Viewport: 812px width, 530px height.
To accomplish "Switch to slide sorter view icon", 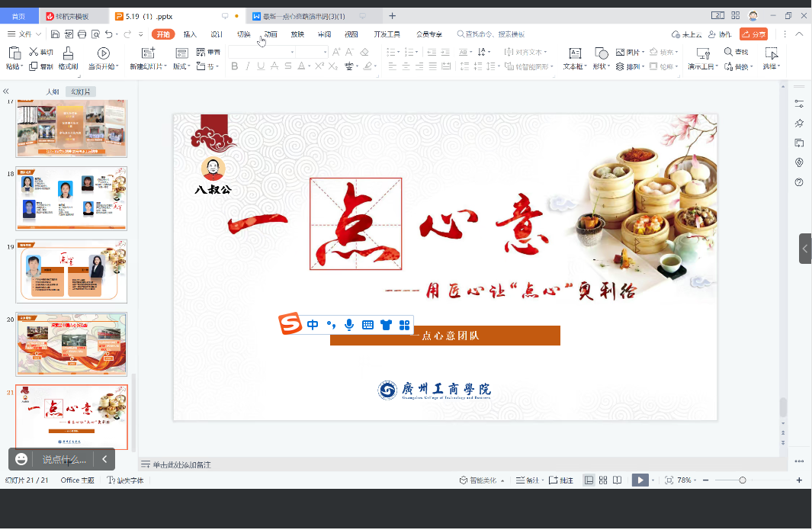I will (603, 480).
